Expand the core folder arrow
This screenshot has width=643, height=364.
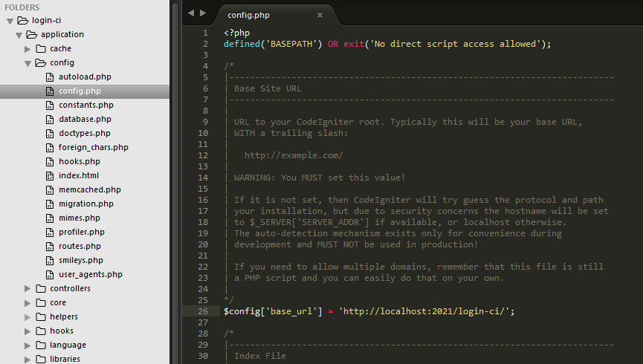click(28, 303)
